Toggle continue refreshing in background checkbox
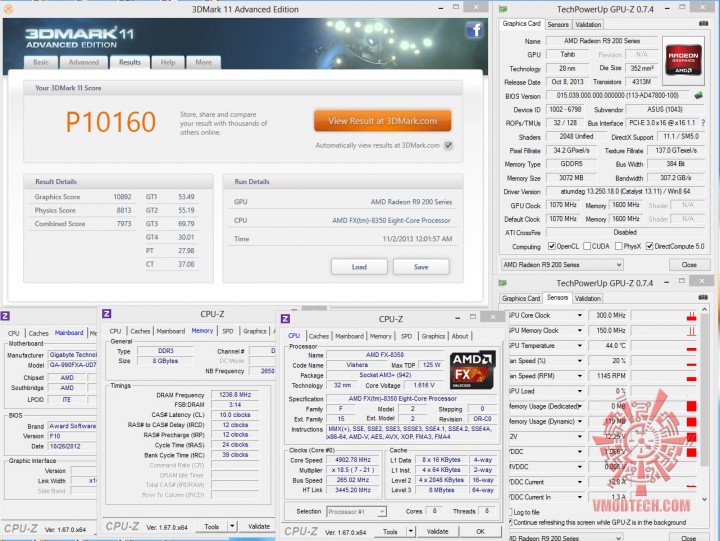 click(510, 522)
